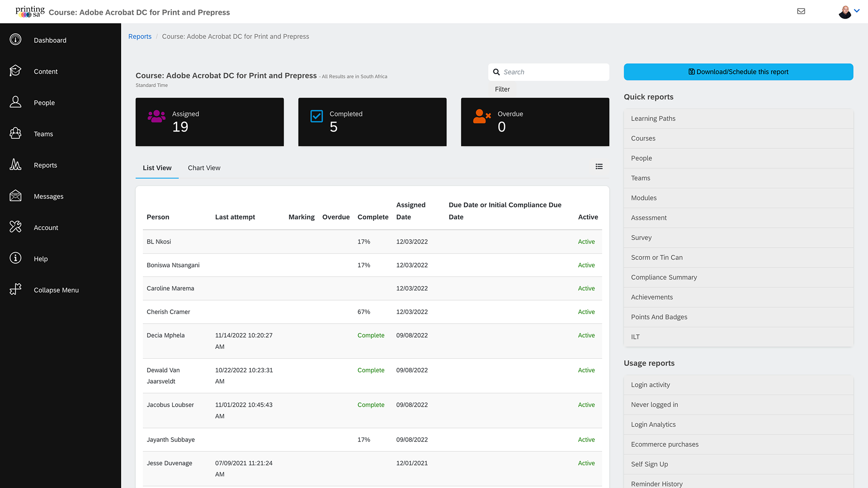Click the Collapse Menu puzzle icon

[15, 289]
